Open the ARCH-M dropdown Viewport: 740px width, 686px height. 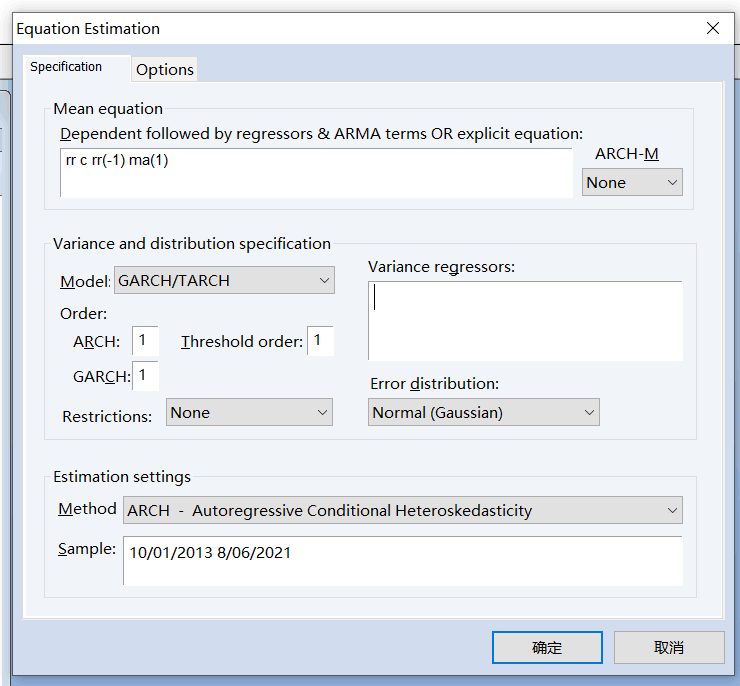(x=632, y=182)
